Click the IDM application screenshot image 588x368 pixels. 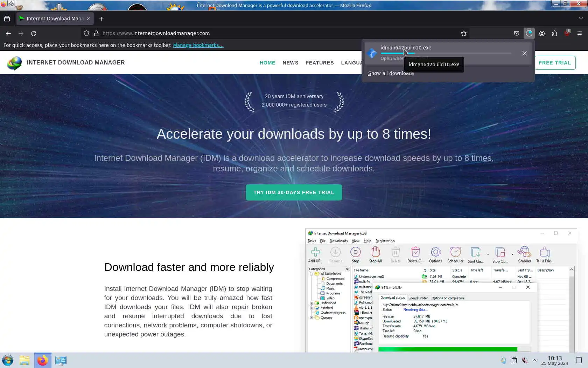pos(441,291)
